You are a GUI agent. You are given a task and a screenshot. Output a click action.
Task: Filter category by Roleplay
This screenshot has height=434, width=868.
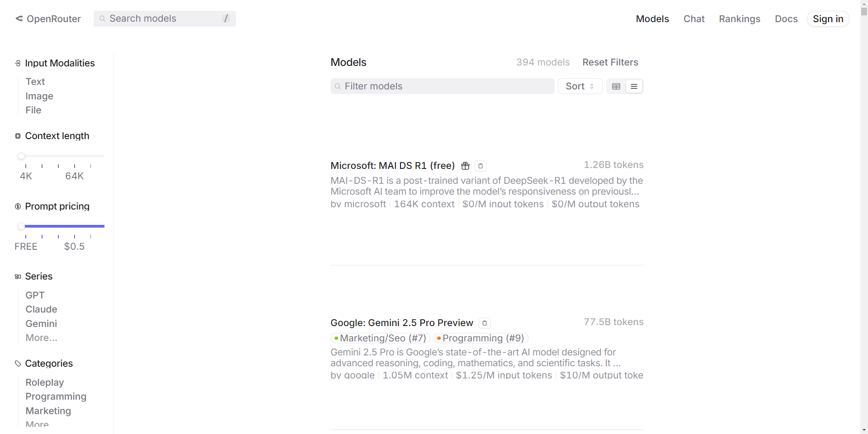point(45,383)
